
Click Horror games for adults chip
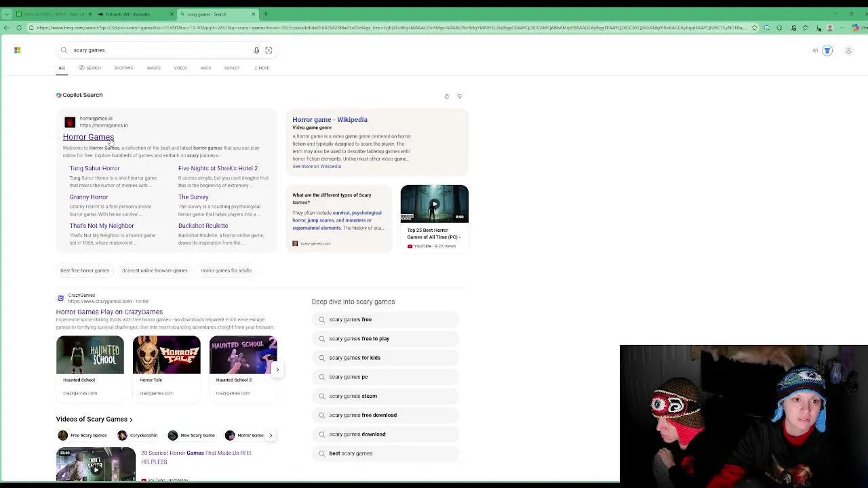click(x=226, y=270)
